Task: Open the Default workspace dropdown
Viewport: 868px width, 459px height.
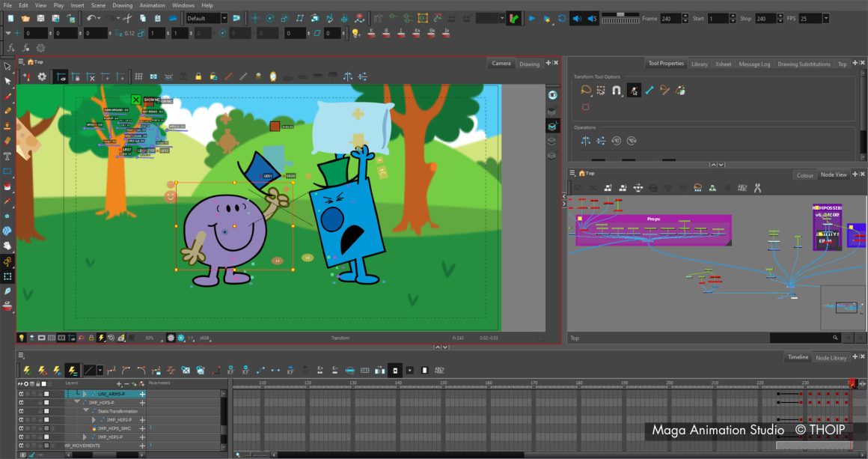Action: (x=207, y=18)
